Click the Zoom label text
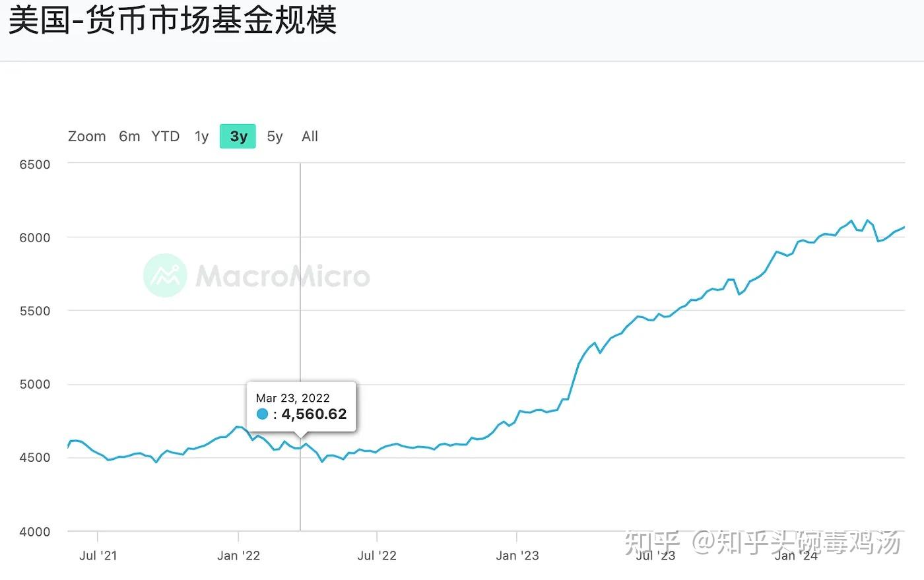Screen dimensions: 924x580 87,137
